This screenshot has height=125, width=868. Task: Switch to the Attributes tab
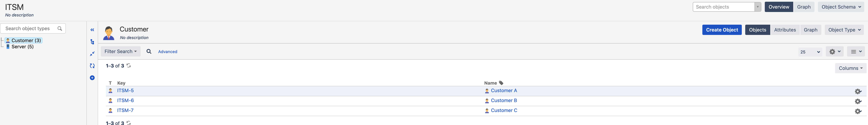(x=785, y=30)
